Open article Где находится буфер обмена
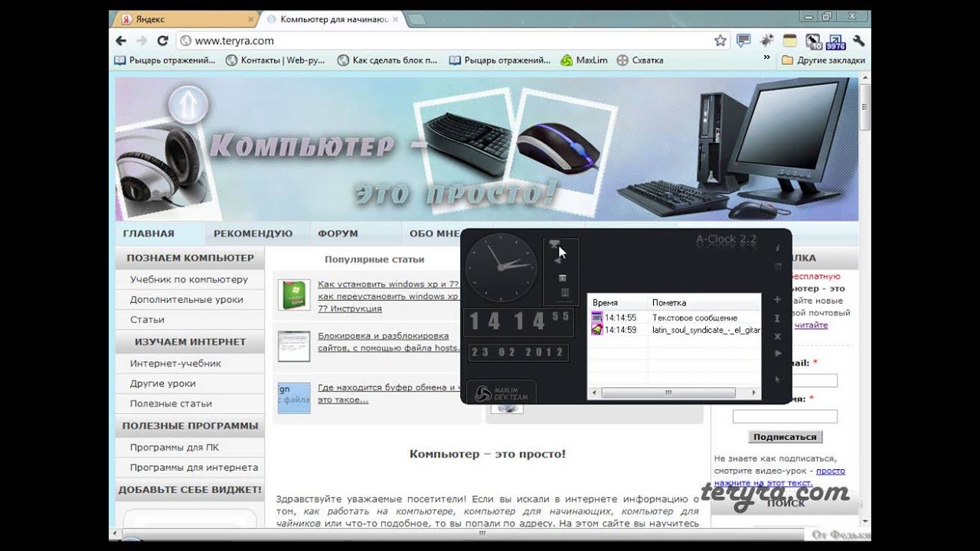 point(388,393)
